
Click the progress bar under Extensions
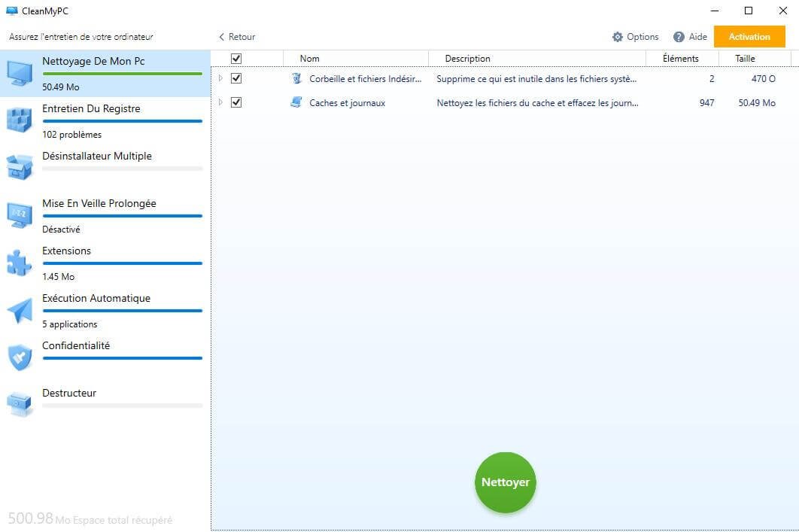(123, 263)
